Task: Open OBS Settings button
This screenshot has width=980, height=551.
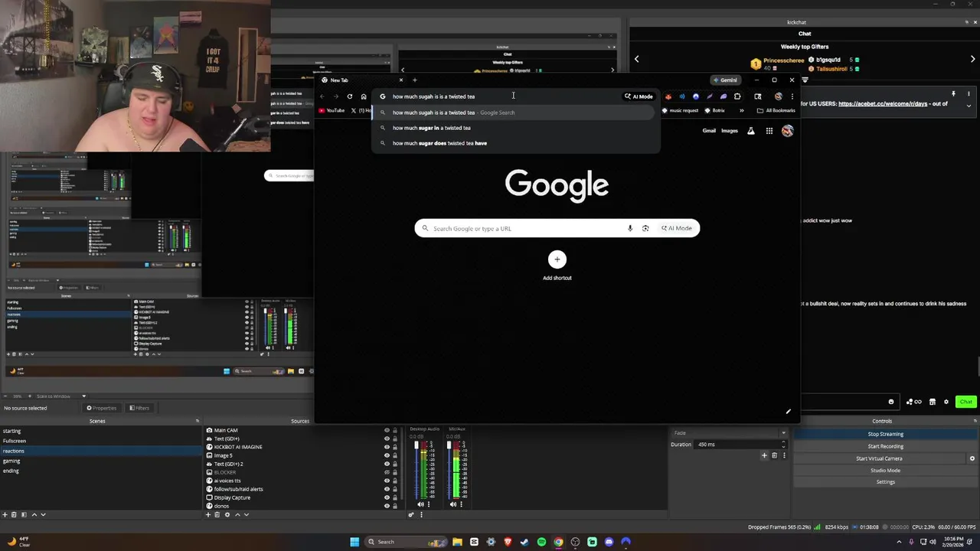Action: point(886,482)
